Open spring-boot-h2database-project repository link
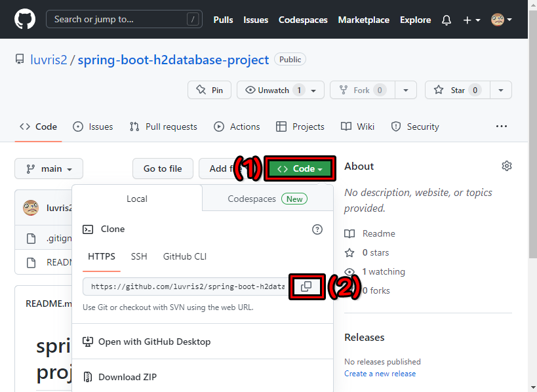Screen dimensions: 537x392 [173, 60]
